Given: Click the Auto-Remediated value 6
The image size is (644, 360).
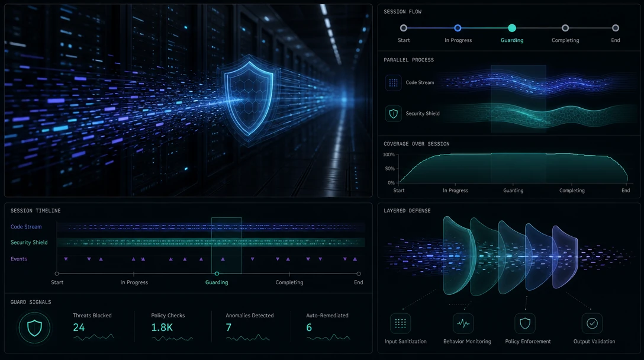Looking at the screenshot, I should (309, 327).
